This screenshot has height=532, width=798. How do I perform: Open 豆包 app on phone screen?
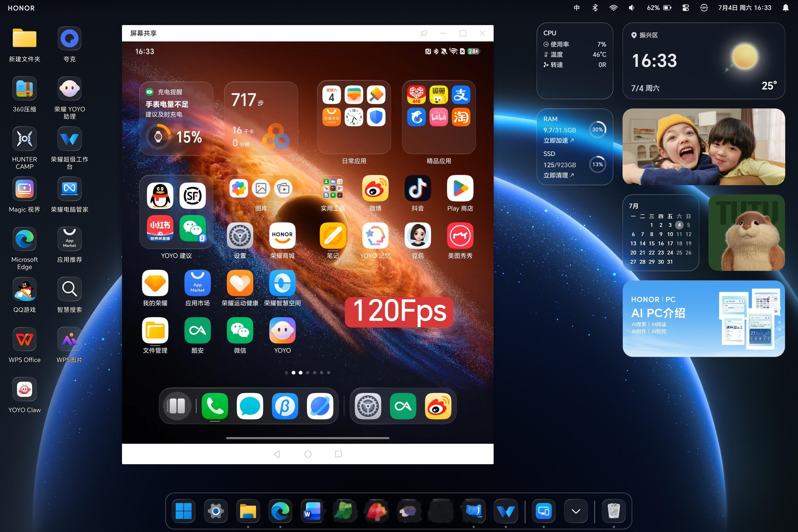click(418, 236)
